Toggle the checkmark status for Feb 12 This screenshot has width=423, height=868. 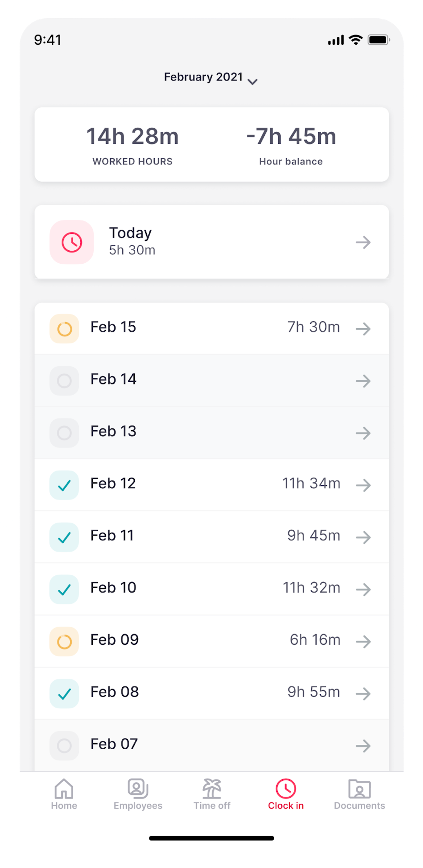64,485
